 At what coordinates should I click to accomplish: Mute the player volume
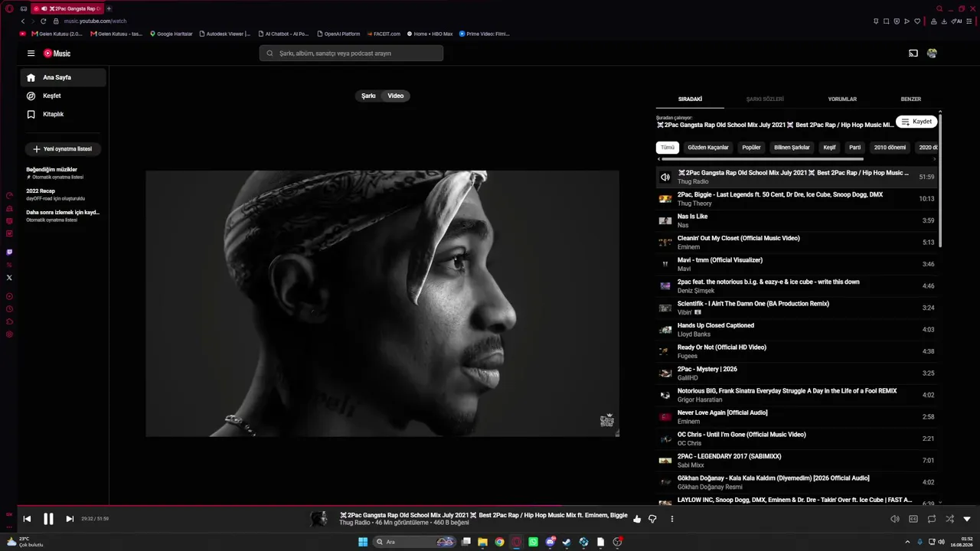pos(894,519)
